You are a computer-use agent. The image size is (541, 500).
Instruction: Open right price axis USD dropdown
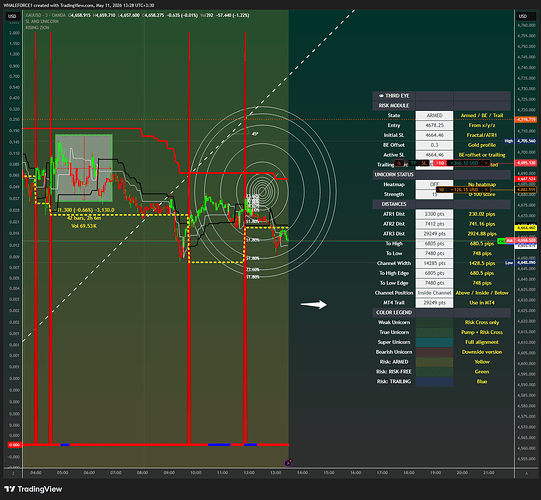point(523,16)
